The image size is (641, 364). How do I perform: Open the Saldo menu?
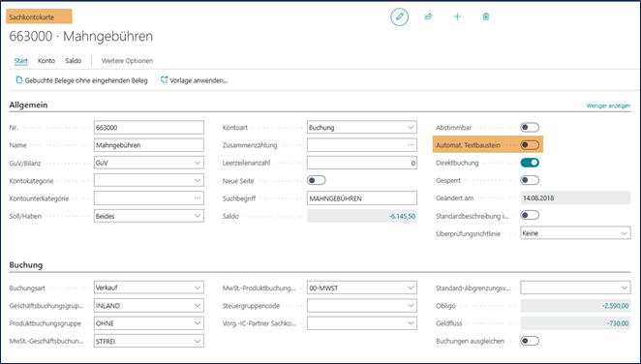74,61
